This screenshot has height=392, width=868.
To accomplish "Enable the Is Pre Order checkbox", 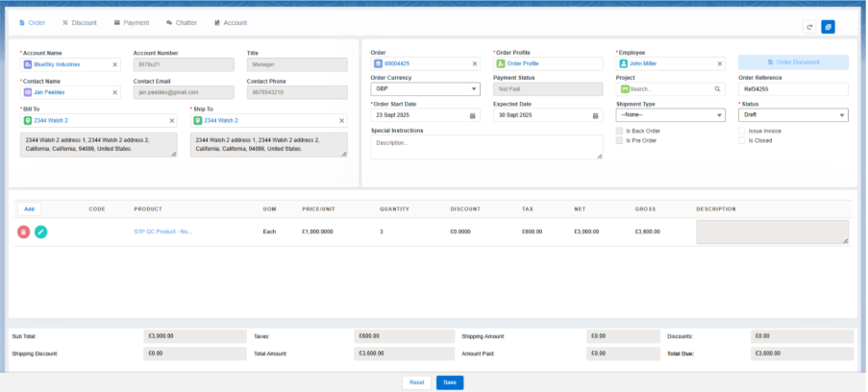I will (x=620, y=140).
